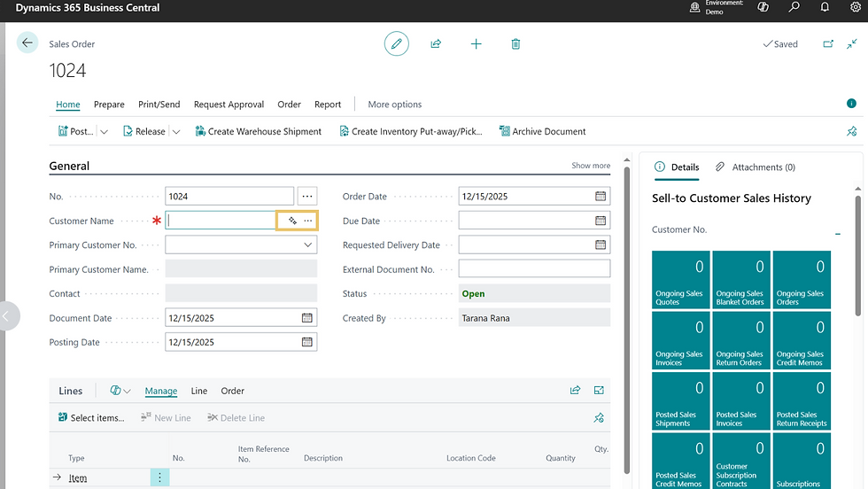The width and height of the screenshot is (868, 489).
Task: Go back with the left arrow button
Action: (x=27, y=43)
